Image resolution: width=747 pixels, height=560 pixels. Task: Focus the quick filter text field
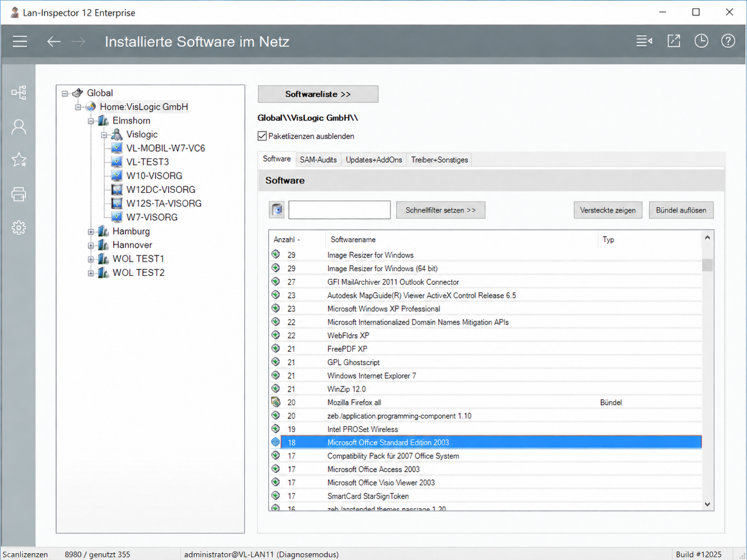339,210
